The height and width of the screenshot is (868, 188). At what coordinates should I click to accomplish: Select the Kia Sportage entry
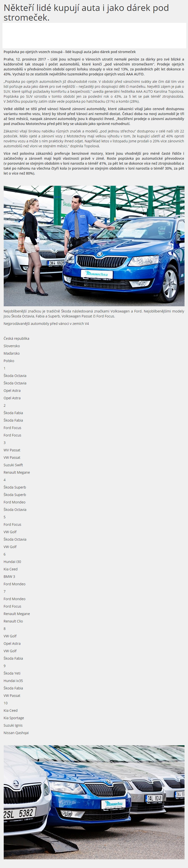point(14,718)
